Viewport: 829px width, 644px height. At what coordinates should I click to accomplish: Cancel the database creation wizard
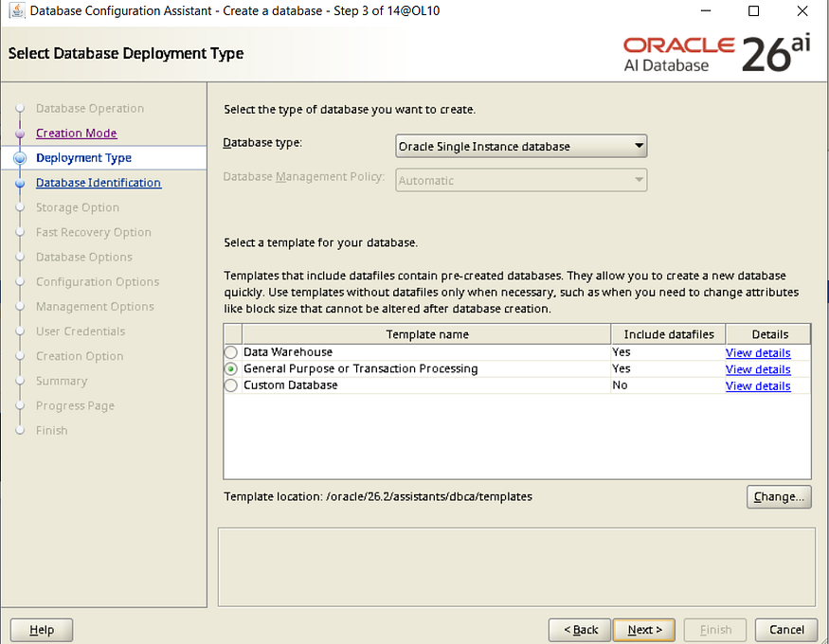[786, 630]
